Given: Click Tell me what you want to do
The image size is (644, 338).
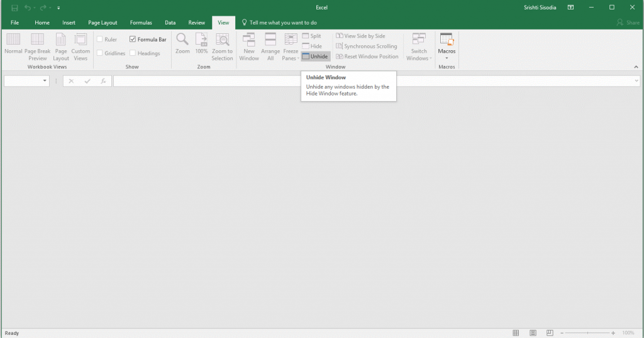Looking at the screenshot, I should coord(279,23).
